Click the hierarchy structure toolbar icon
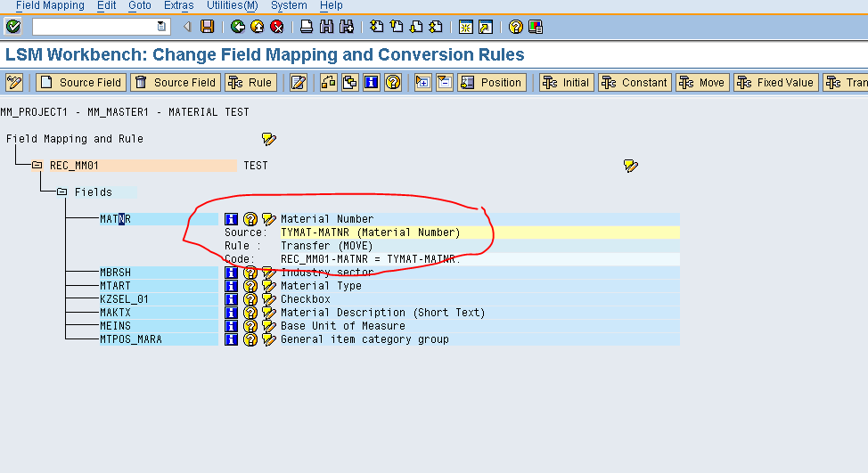Image resolution: width=868 pixels, height=473 pixels. (328, 83)
